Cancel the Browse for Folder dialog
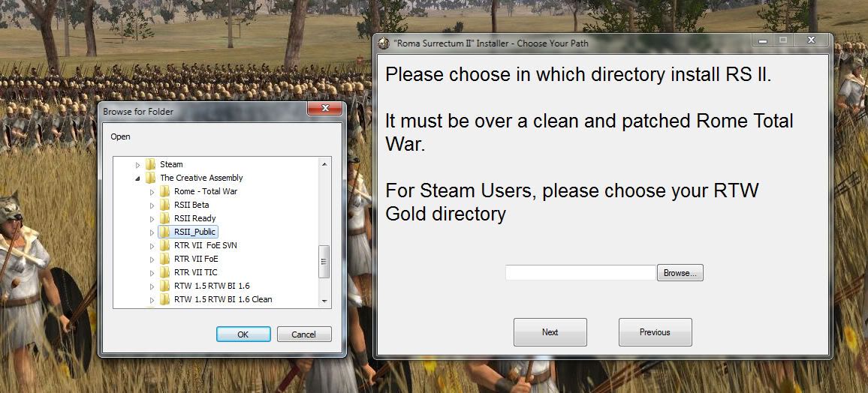This screenshot has width=868, height=393. 304,334
